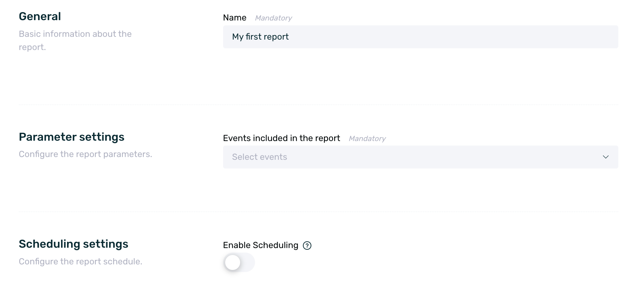Viewport: 644px width, 296px height.
Task: Toggle the Enable Scheduling switch
Action: 239,262
